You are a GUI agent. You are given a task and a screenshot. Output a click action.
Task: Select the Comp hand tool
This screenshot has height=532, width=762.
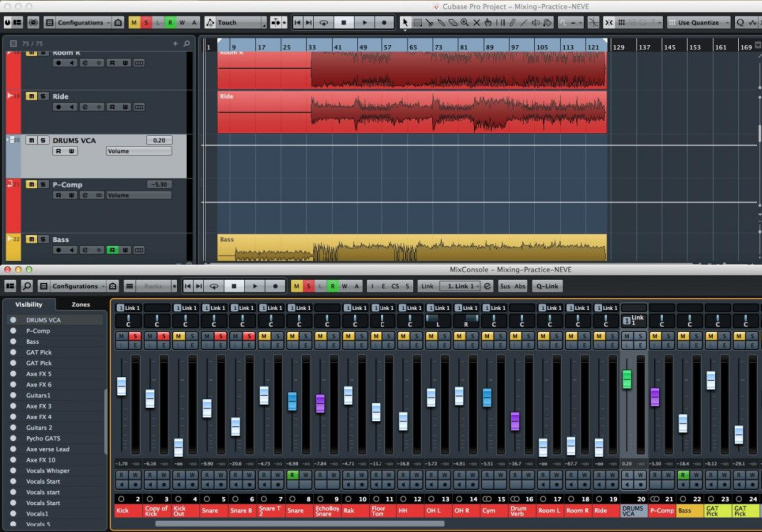tap(488, 22)
